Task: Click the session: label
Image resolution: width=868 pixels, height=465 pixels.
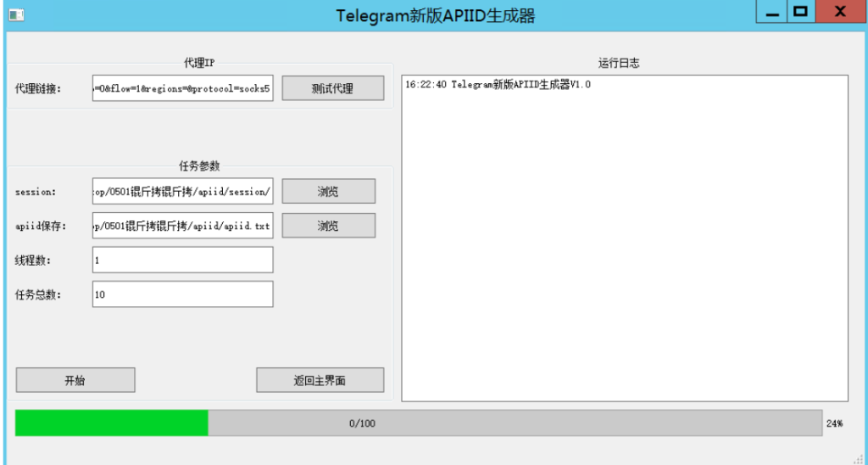Action: (36, 192)
